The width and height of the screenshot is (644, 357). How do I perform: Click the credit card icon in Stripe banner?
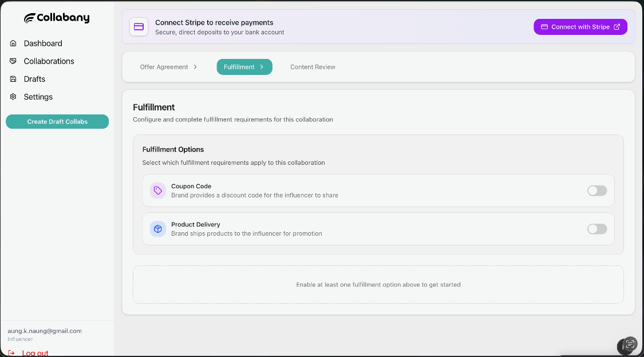139,27
